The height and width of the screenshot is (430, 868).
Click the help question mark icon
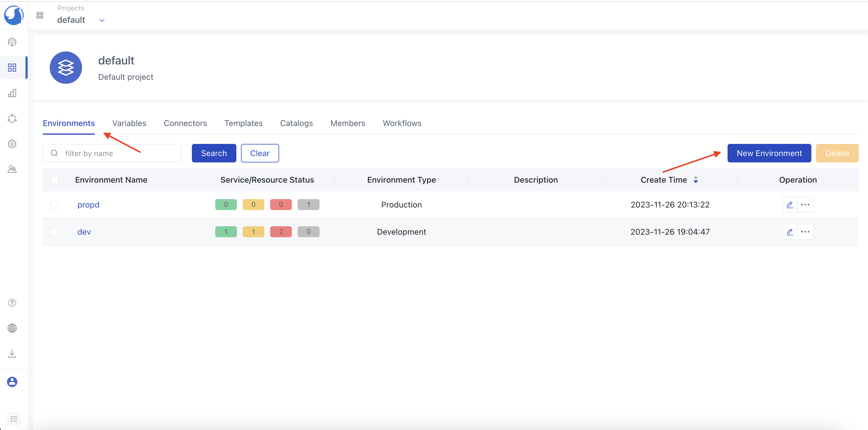12,303
